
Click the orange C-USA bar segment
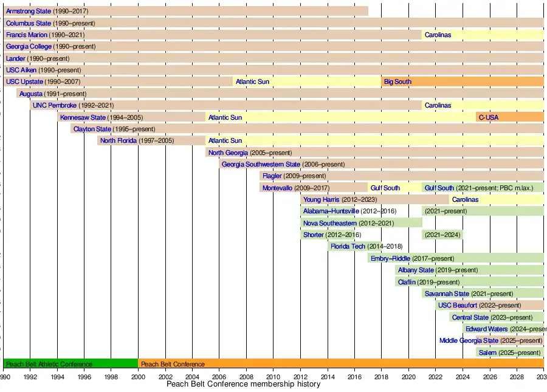(509, 117)
